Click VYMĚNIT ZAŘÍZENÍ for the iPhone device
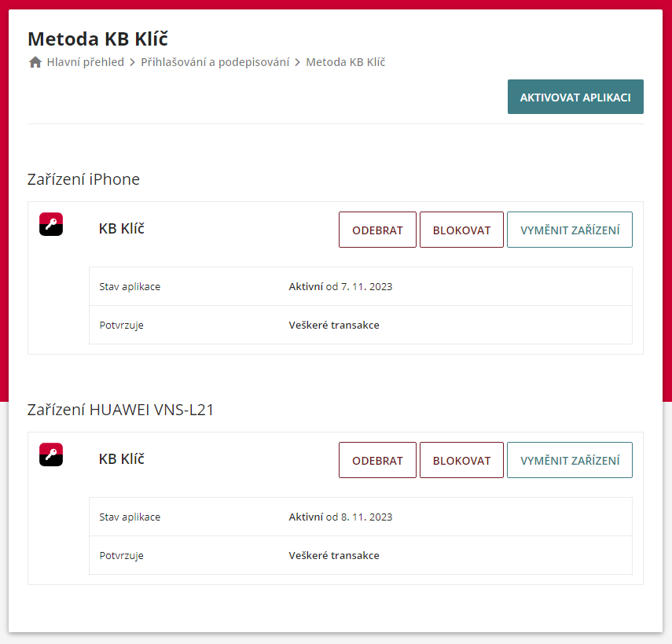This screenshot has width=672, height=644. 569,229
